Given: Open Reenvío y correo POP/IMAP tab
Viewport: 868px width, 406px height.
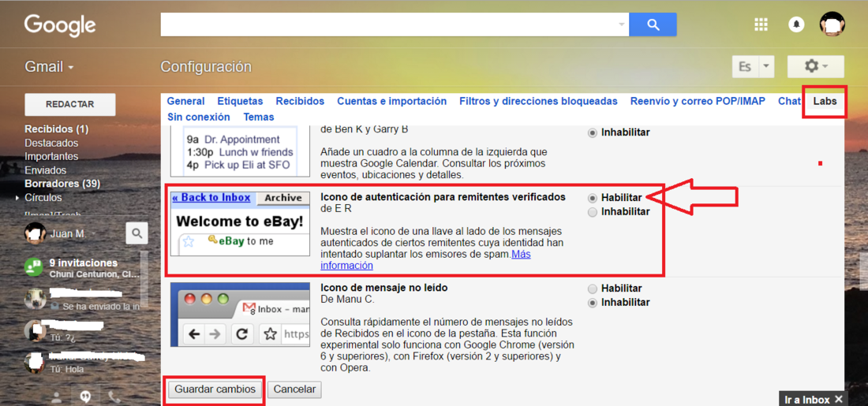Looking at the screenshot, I should pos(698,101).
